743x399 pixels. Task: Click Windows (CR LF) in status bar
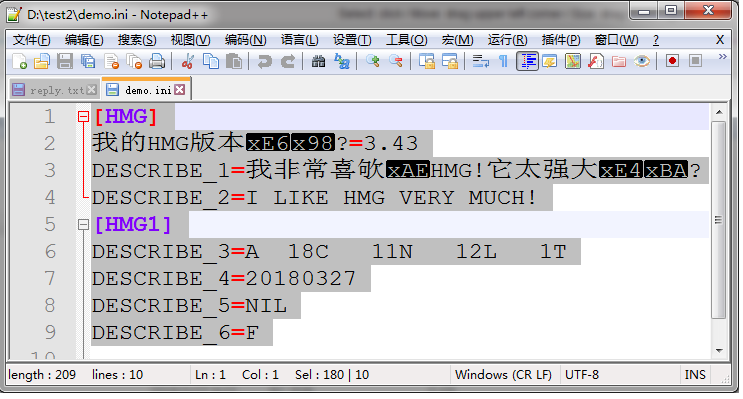click(503, 375)
